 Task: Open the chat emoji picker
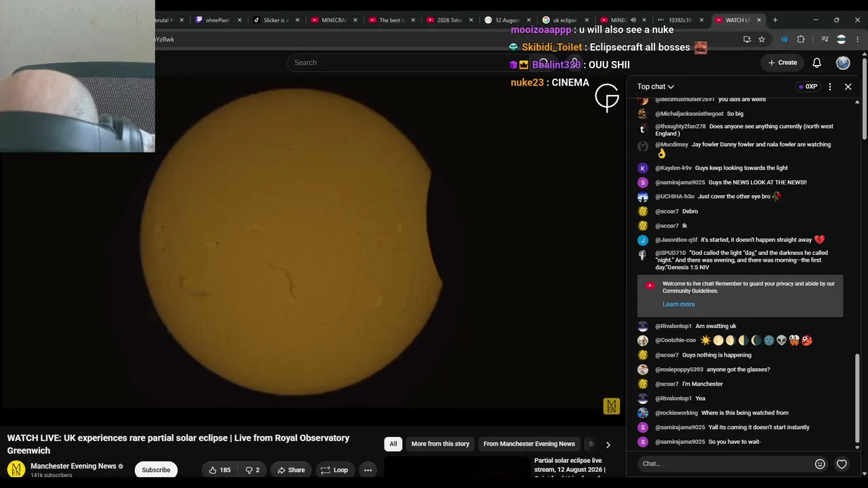[820, 464]
